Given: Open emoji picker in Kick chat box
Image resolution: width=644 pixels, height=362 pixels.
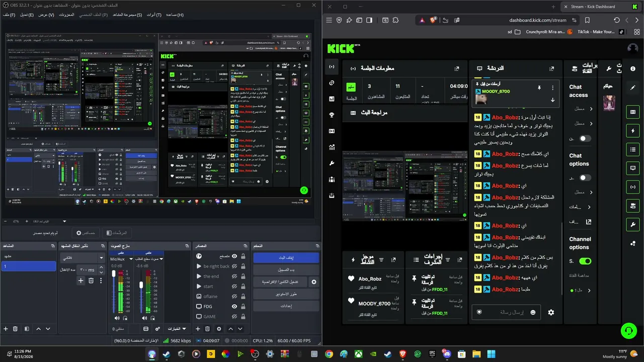Looking at the screenshot, I should [533, 312].
